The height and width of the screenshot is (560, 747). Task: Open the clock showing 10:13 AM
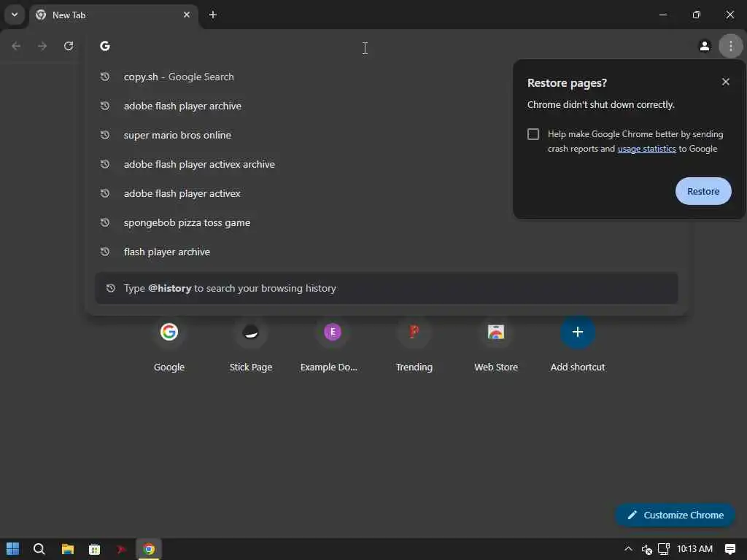[x=694, y=549]
